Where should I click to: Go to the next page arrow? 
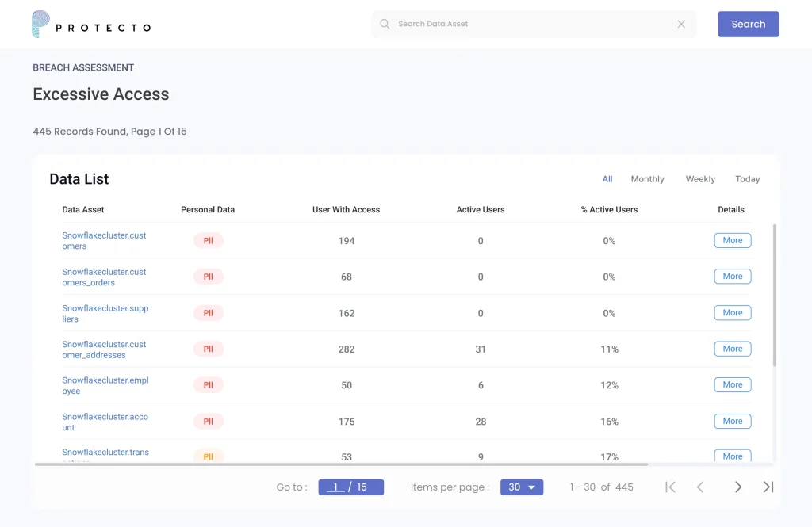[x=738, y=487]
